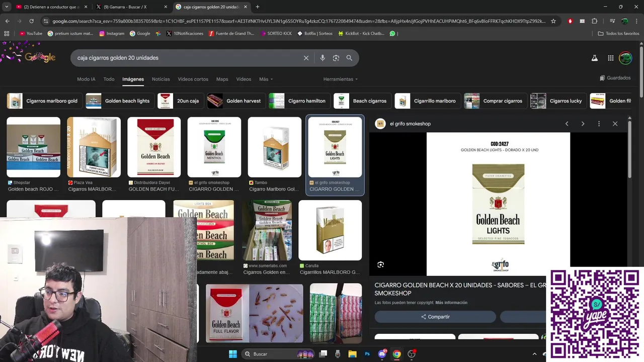Switch to the Noticias tab
This screenshot has width=644, height=362.
[x=161, y=79]
